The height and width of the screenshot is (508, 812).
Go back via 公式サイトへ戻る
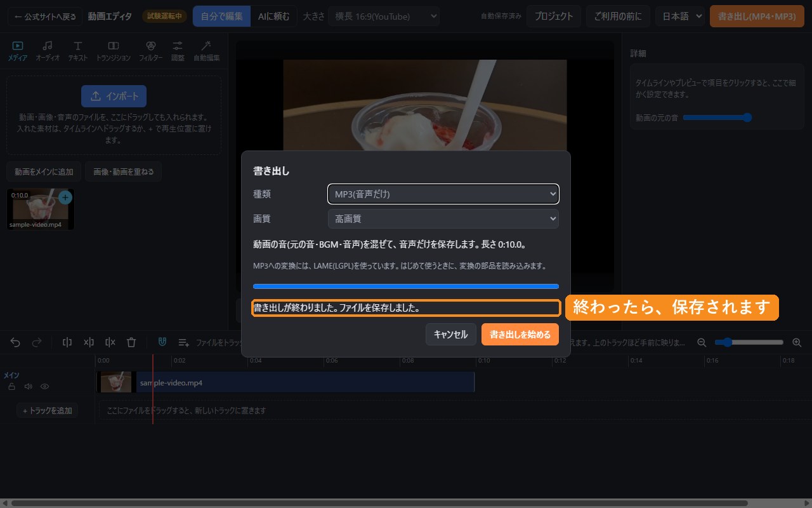45,17
